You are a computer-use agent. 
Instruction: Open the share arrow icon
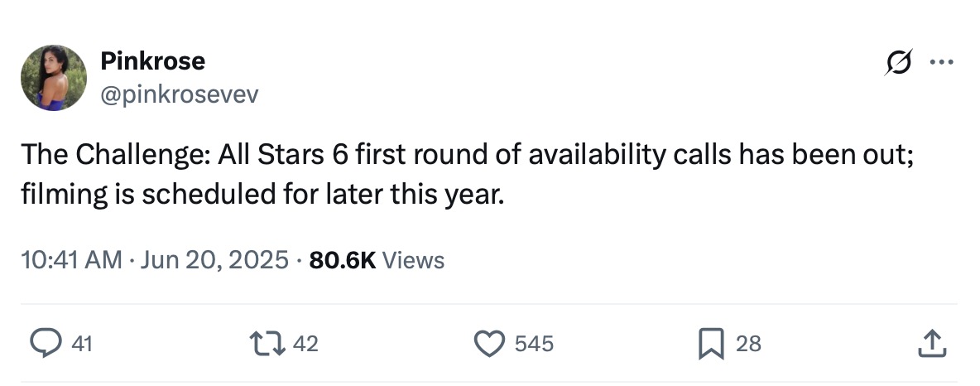pyautogui.click(x=931, y=343)
